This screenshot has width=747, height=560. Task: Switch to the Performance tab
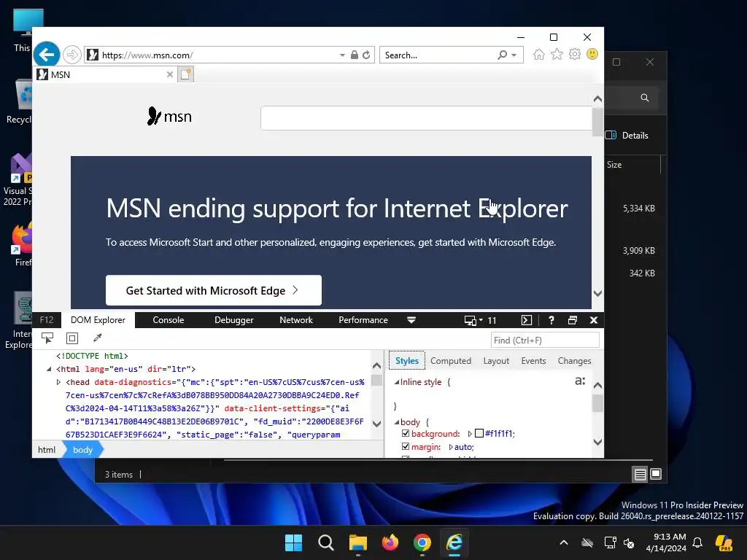363,320
